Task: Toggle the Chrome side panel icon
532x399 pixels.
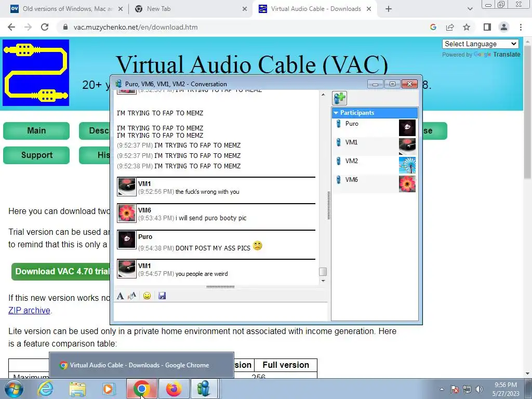Action: click(487, 27)
